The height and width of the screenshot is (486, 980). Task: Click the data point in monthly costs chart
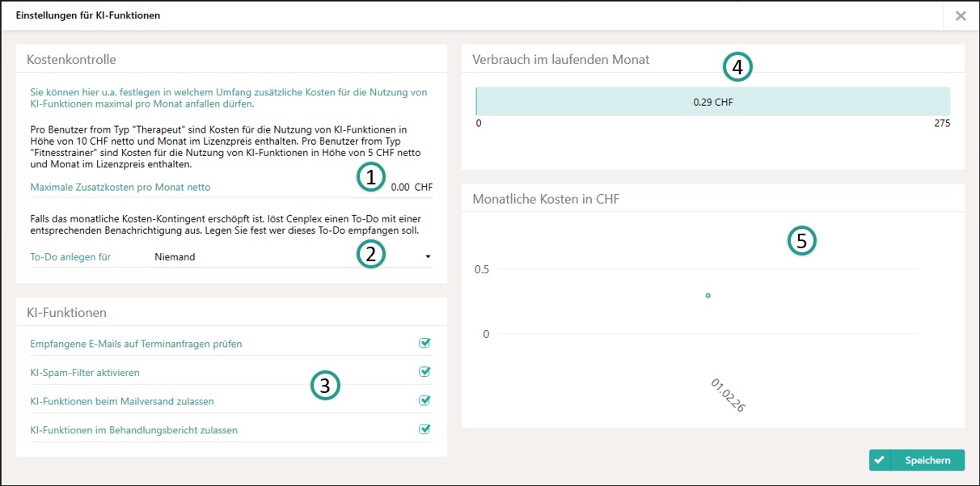[x=708, y=296]
